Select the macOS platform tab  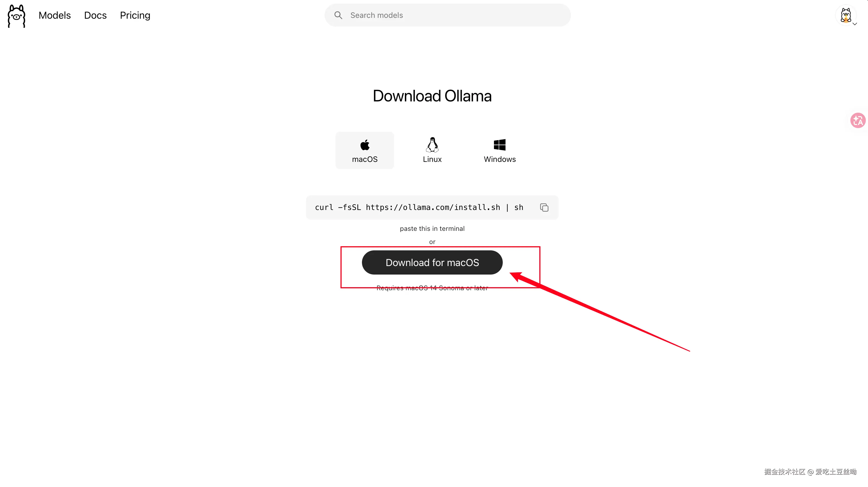(365, 150)
